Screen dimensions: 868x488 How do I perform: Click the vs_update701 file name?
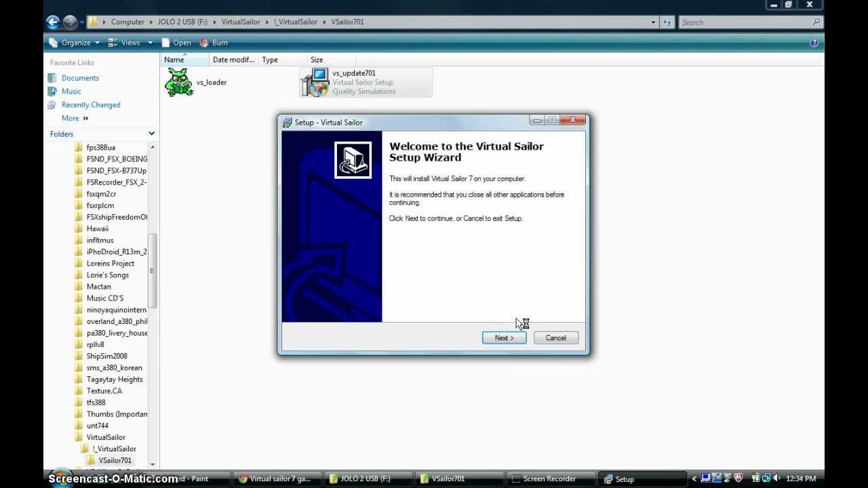coord(354,73)
